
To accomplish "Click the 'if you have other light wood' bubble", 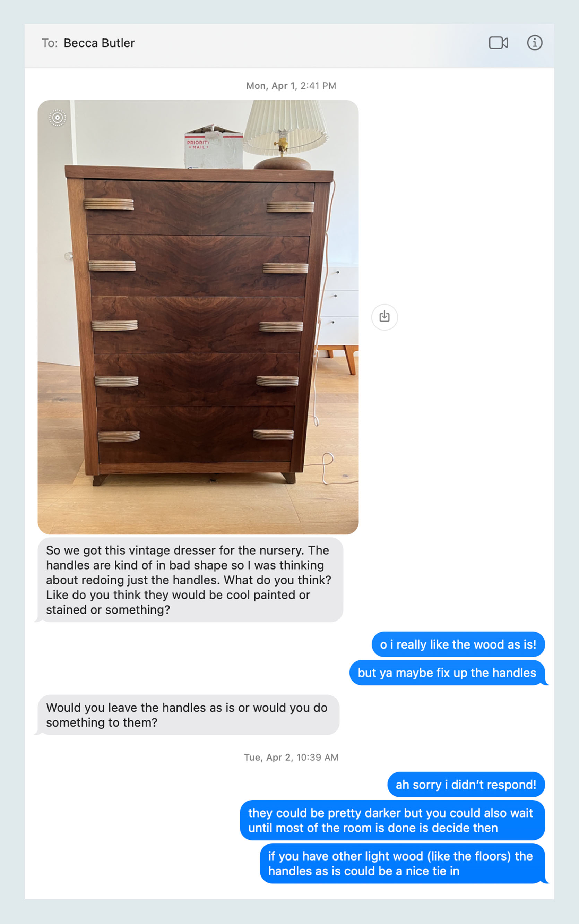I will click(x=403, y=863).
